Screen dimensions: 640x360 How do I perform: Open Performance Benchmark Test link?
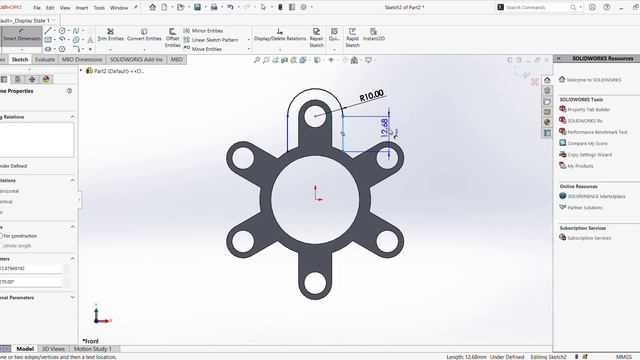[x=597, y=132]
